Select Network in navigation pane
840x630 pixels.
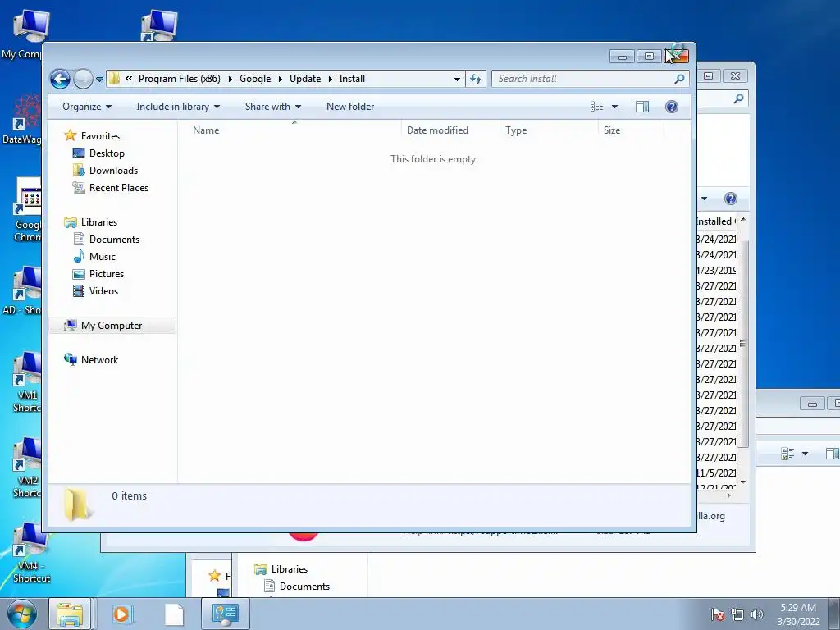(99, 360)
